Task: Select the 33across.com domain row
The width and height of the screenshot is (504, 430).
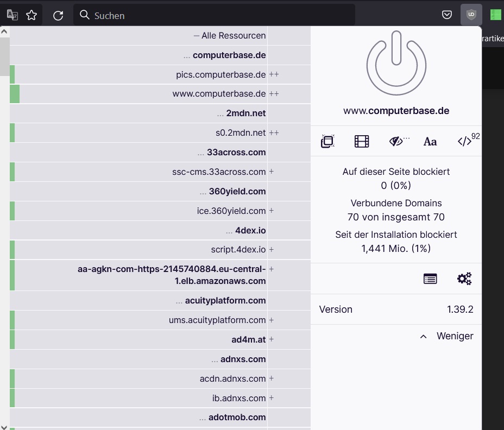Action: pyautogui.click(x=160, y=153)
